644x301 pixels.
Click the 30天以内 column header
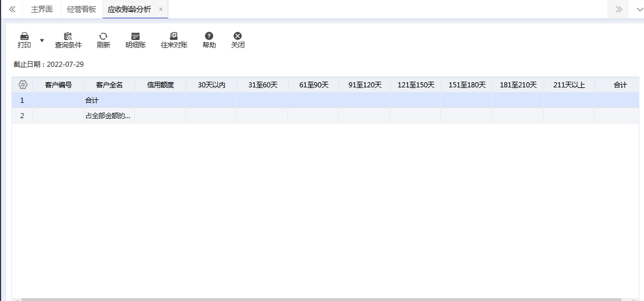(x=212, y=85)
